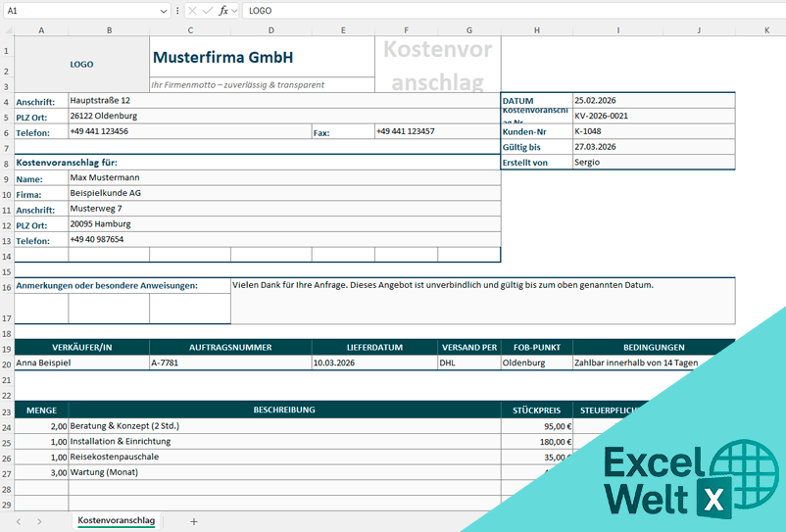Click the three-dot name box resize handle
Image resolution: width=786 pixels, height=532 pixels.
point(176,10)
